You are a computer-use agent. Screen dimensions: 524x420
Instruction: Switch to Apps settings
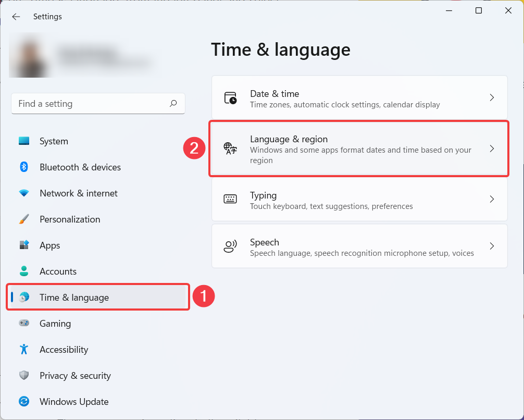point(98,245)
